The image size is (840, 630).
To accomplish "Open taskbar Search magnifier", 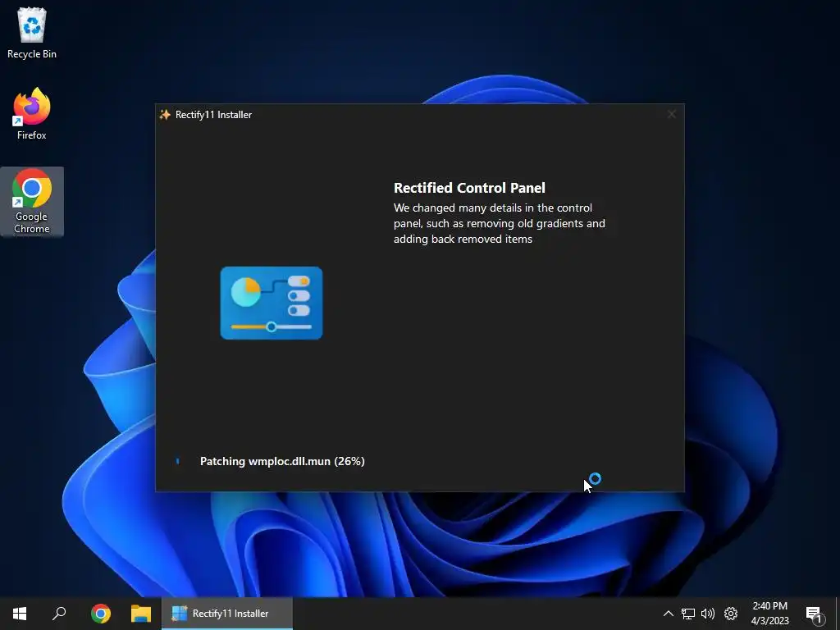I will pos(59,614).
